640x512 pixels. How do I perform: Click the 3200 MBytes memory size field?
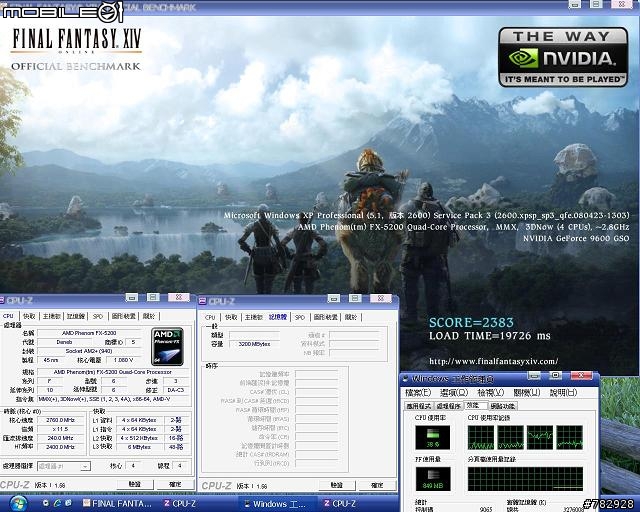254,344
